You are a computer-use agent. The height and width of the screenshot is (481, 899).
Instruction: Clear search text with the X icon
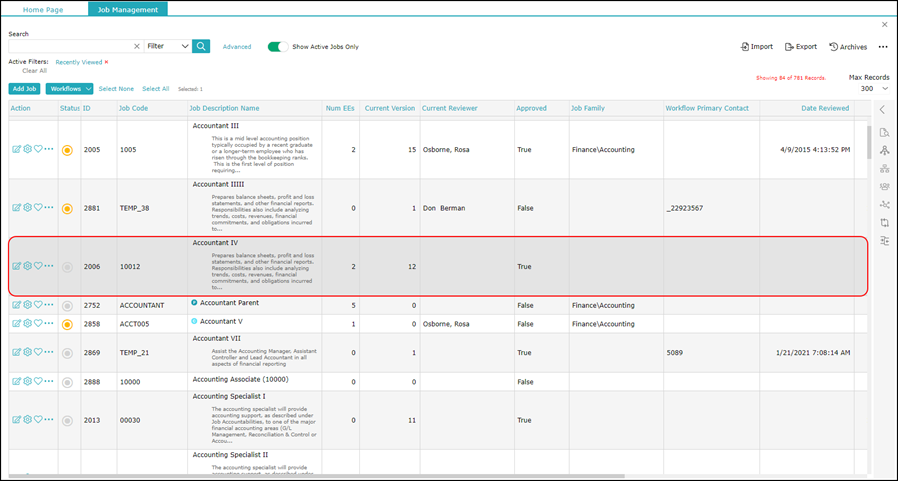tap(136, 46)
